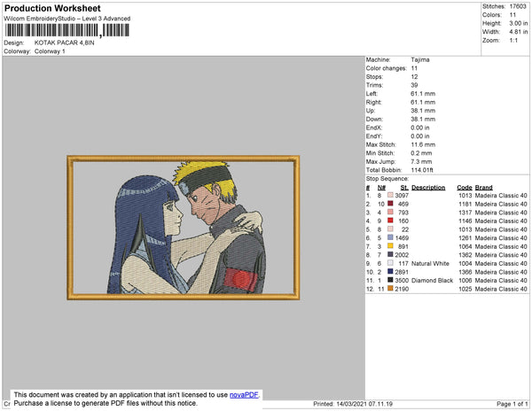Click white swatch next to Natural White
This screenshot has width=532, height=411.
click(x=390, y=263)
